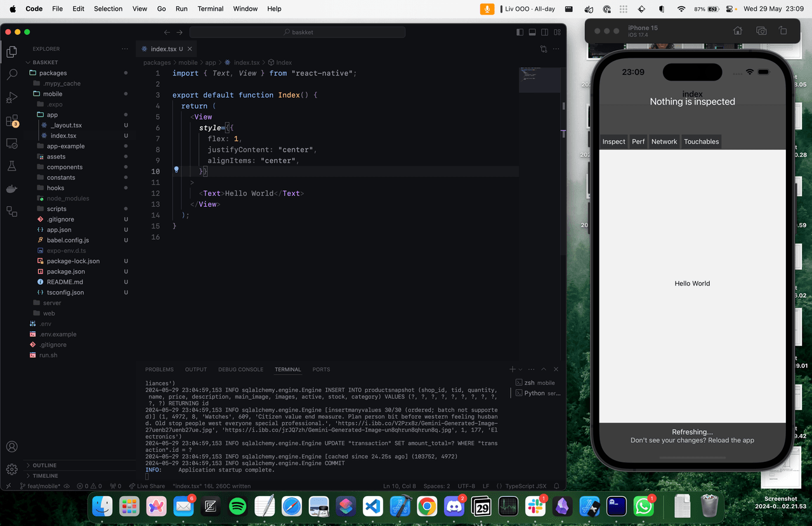Open the Search view in activity bar

pos(11,74)
